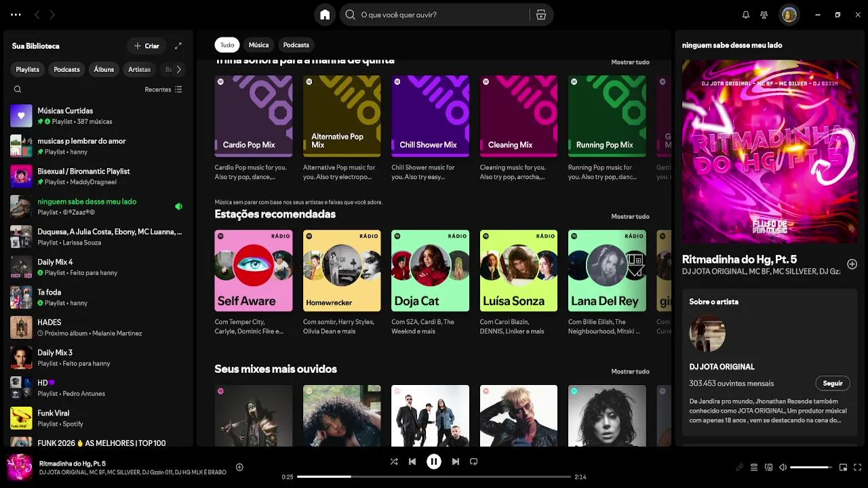The height and width of the screenshot is (488, 868).
Task: Open Músicas Curtidas playlist
Action: (x=97, y=116)
